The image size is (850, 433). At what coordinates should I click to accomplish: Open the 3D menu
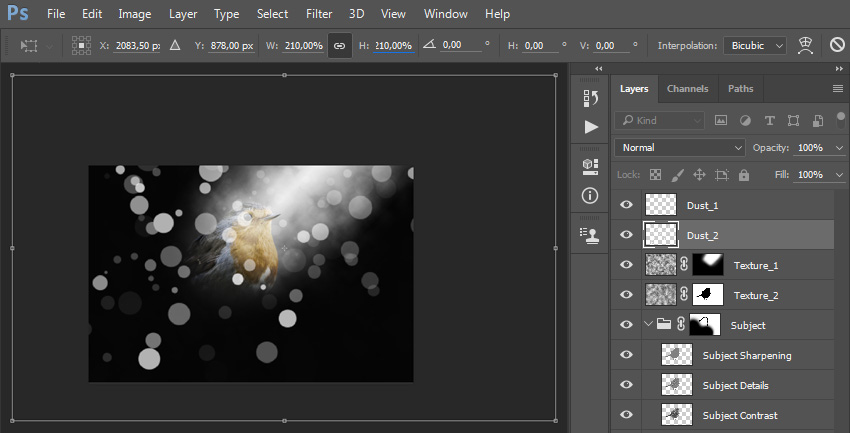356,14
